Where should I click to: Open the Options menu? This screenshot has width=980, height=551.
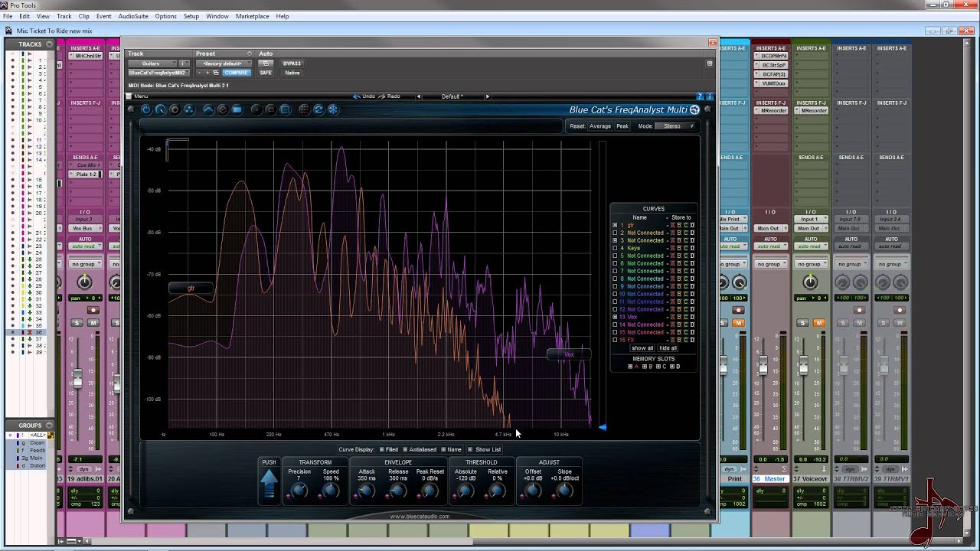[165, 16]
